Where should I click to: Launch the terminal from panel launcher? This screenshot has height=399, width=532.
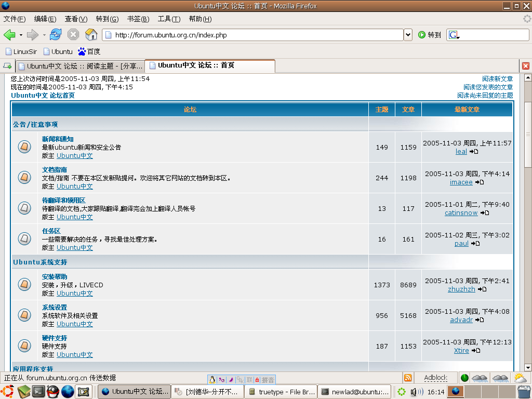tap(38, 392)
